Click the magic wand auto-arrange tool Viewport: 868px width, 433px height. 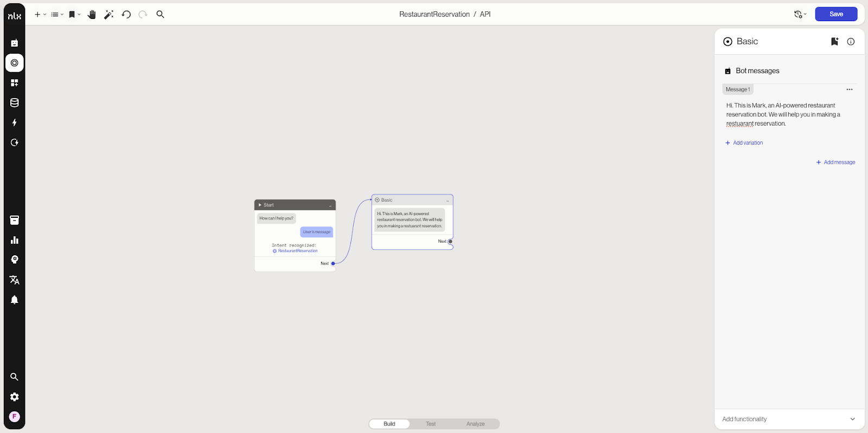tap(108, 15)
